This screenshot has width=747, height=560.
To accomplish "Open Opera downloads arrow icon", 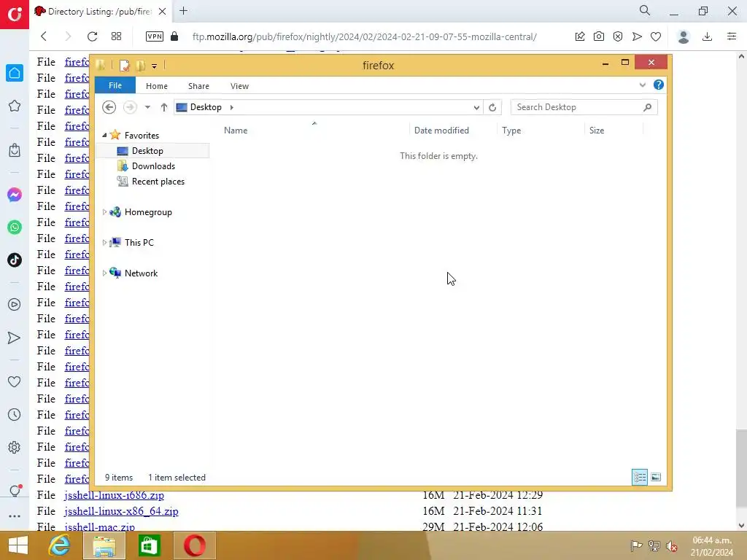I will 708,36.
